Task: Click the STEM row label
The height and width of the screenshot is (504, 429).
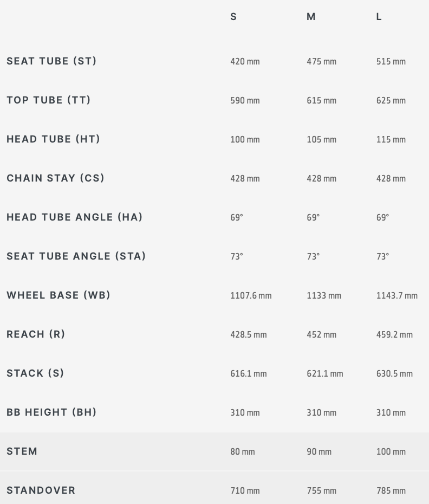Action: (22, 451)
